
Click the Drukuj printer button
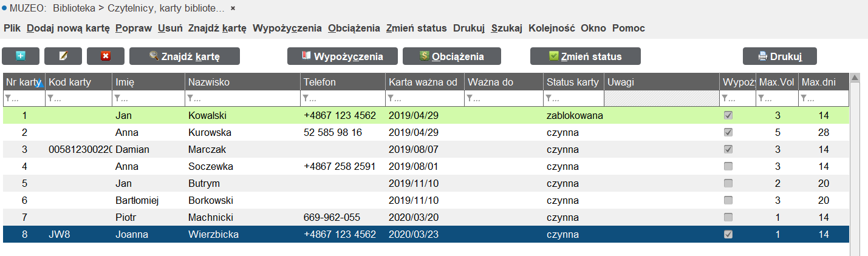click(x=780, y=56)
